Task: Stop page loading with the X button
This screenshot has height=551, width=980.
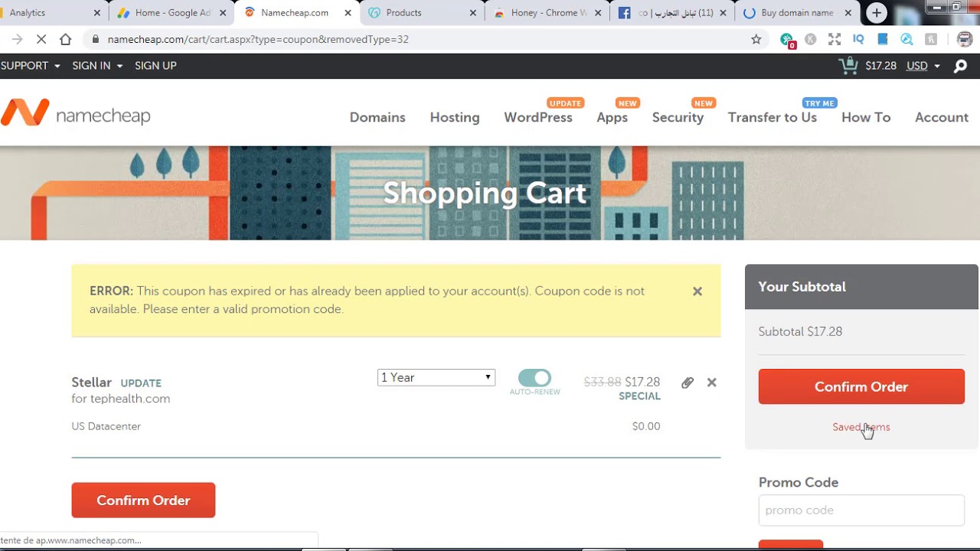Action: (x=41, y=39)
